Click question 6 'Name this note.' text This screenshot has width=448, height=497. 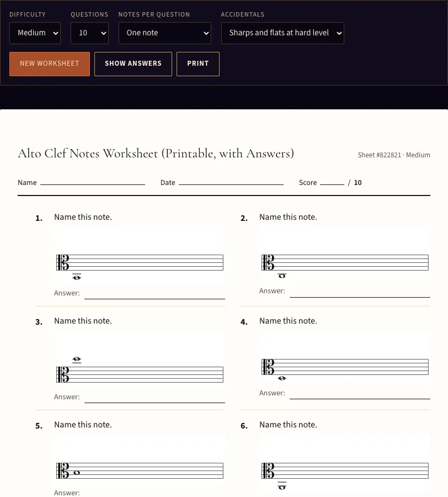288,425
